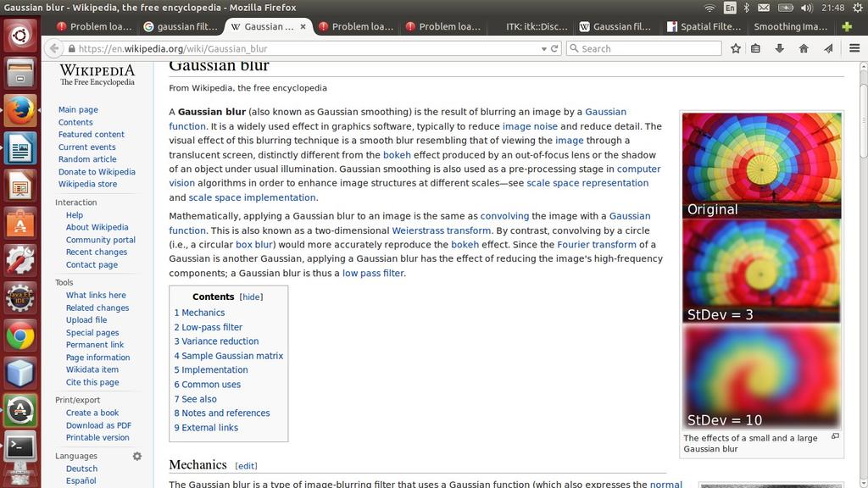Image resolution: width=868 pixels, height=488 pixels.
Task: Open 'scale space representation' link
Action: (x=587, y=183)
